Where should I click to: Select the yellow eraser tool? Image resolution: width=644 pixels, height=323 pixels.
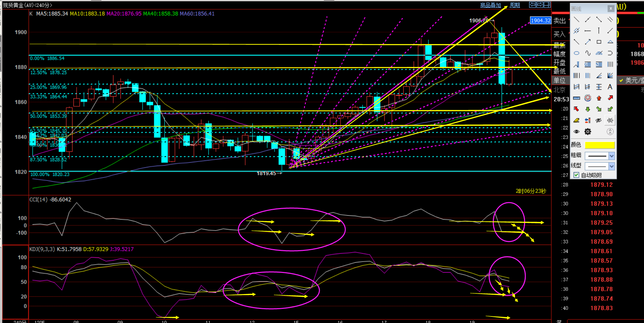point(576,120)
